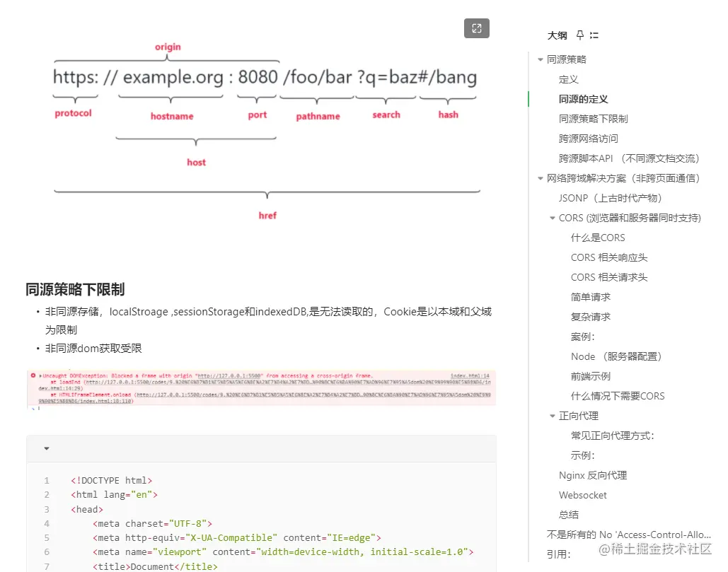
Task: Click the CORS (浏览器和服务器同时支持) heading text
Action: coord(630,218)
